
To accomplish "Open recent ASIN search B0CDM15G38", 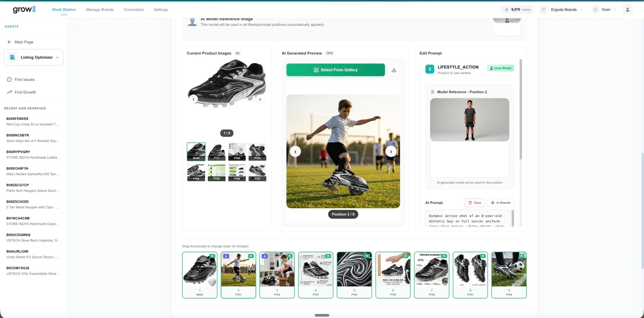I will [33, 270].
